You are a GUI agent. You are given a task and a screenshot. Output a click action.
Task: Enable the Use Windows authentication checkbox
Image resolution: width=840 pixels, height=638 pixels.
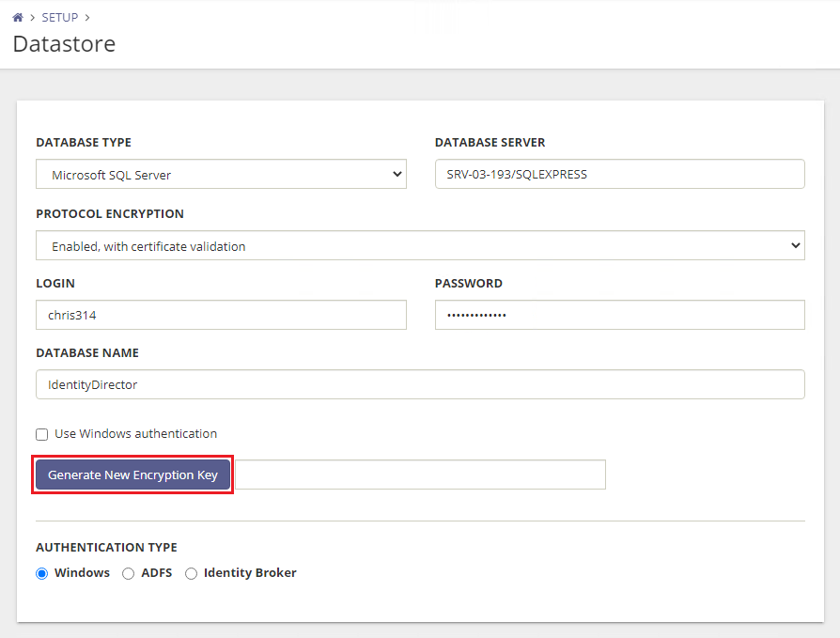tap(42, 434)
